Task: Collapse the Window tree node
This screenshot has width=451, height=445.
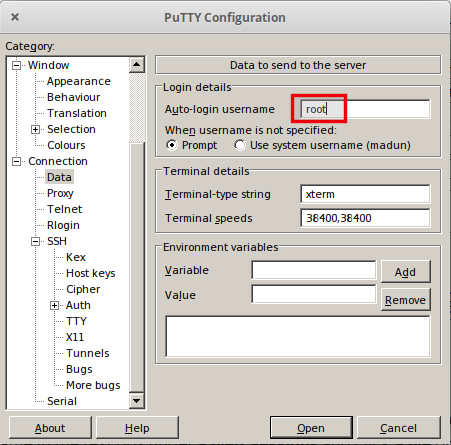Action: (x=16, y=65)
